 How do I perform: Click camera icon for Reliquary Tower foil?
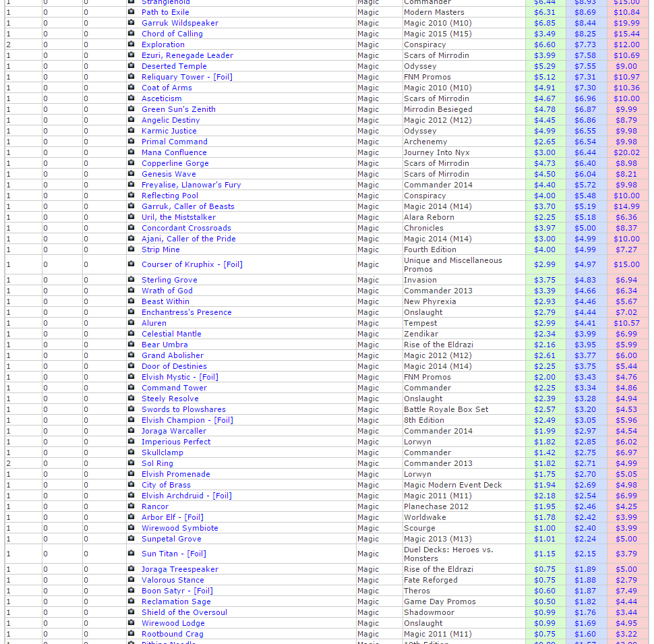coord(131,77)
